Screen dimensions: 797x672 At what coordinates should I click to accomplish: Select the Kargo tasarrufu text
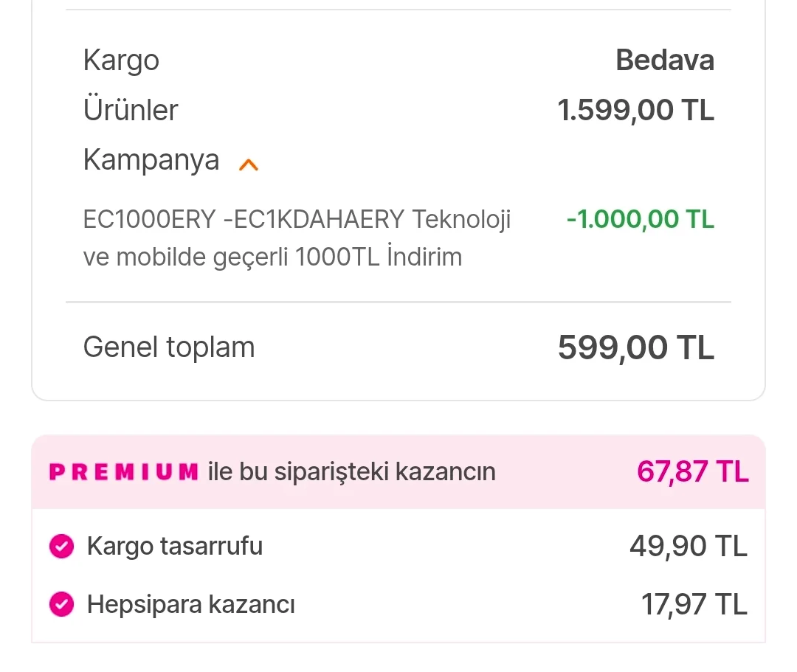[x=175, y=547]
